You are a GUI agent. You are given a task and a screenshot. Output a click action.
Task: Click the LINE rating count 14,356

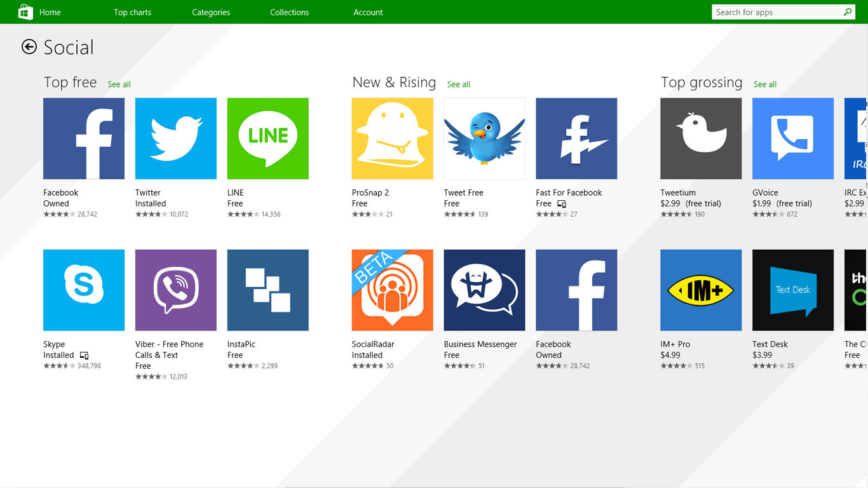click(271, 214)
